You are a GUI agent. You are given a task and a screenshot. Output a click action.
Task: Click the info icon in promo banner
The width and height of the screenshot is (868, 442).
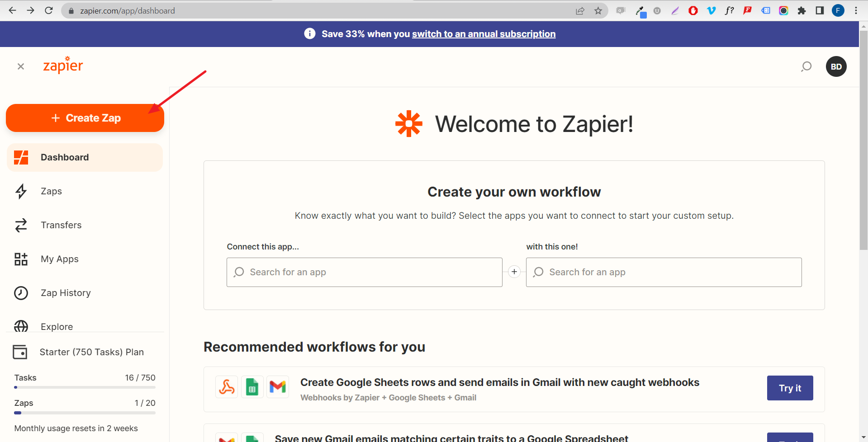[310, 33]
